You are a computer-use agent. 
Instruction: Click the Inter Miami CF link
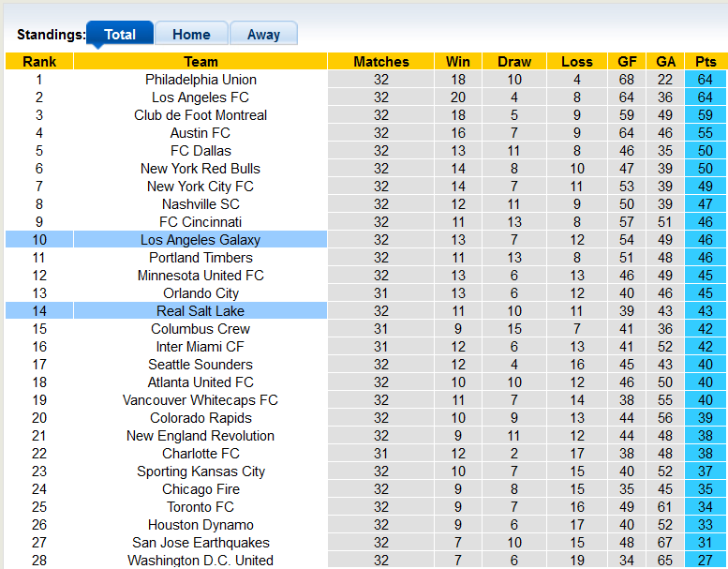[x=201, y=347]
